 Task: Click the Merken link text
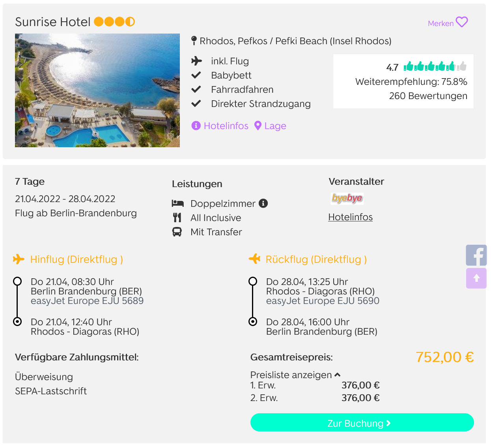tap(441, 23)
